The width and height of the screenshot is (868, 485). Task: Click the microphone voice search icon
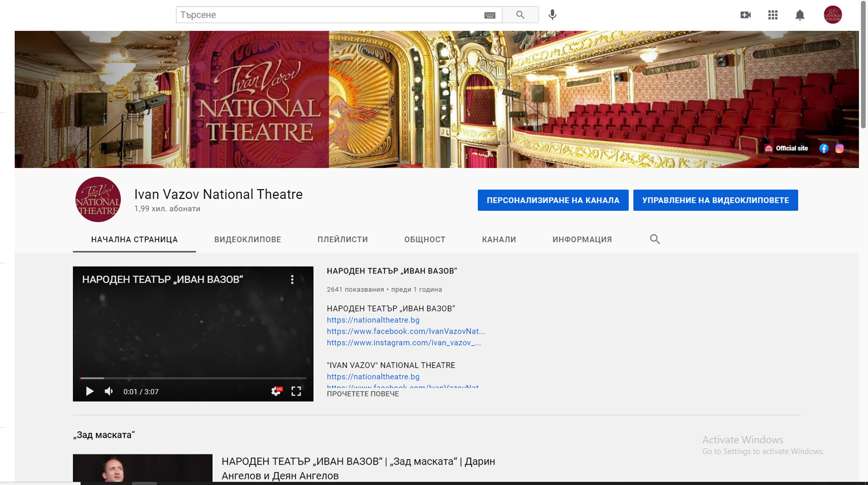pos(552,15)
